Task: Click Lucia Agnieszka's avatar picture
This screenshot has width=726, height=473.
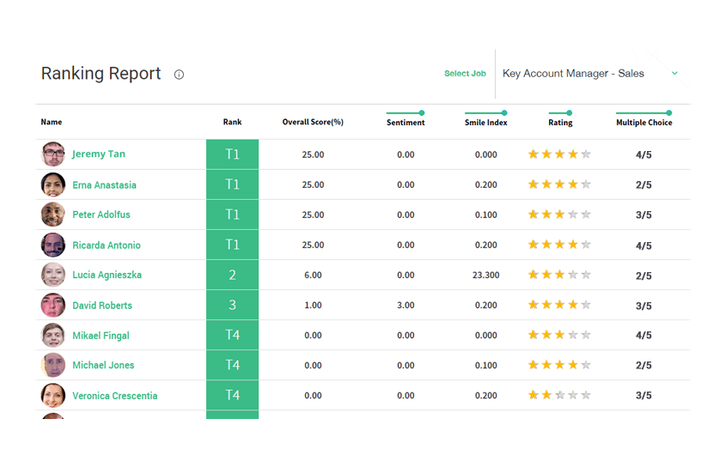Action: click(x=53, y=275)
